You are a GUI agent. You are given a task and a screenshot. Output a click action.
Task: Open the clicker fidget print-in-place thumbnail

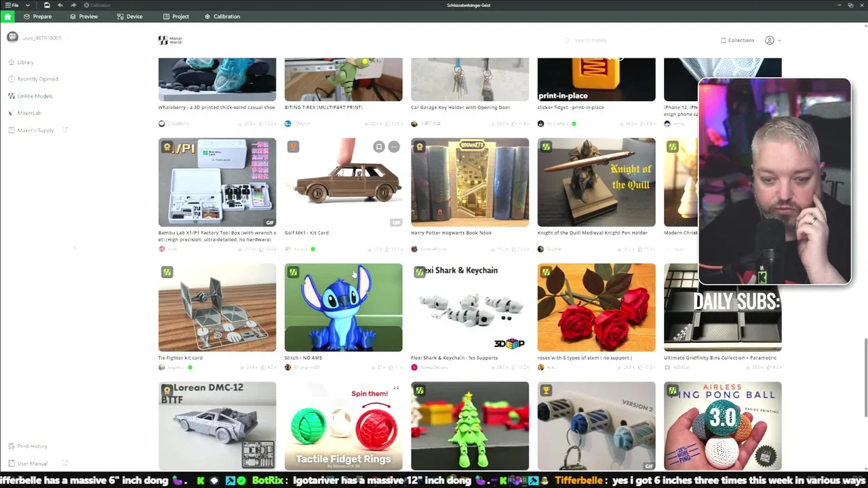click(596, 79)
